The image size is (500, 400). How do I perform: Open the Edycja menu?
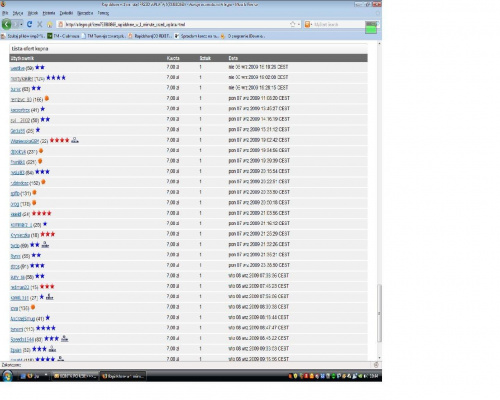point(18,13)
